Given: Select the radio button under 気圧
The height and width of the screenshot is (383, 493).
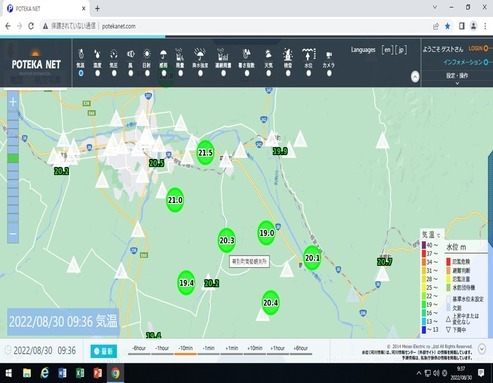Looking at the screenshot, I should point(114,73).
